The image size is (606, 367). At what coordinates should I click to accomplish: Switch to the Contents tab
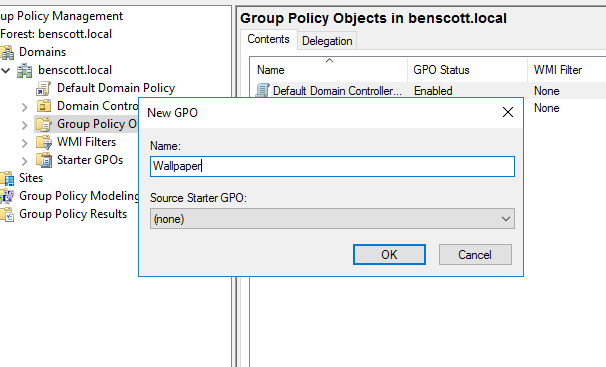pos(268,39)
